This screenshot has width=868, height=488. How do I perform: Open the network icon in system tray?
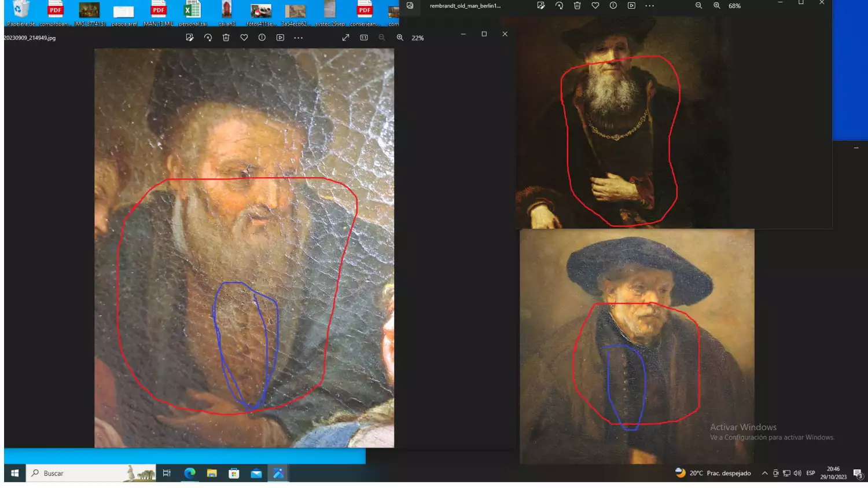coord(786,473)
